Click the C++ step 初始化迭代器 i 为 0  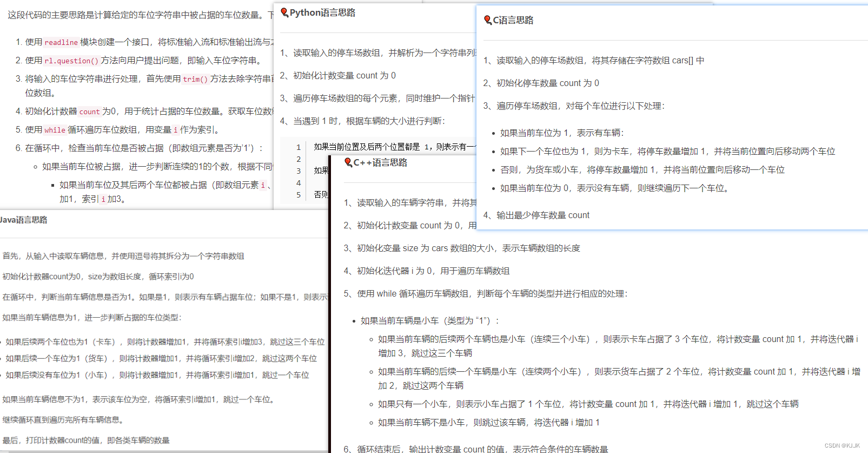coord(427,271)
